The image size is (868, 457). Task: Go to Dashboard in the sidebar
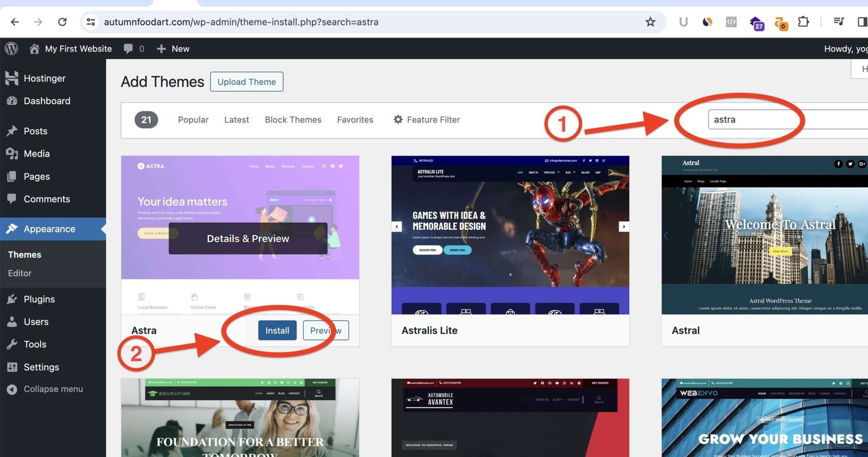(x=53, y=101)
